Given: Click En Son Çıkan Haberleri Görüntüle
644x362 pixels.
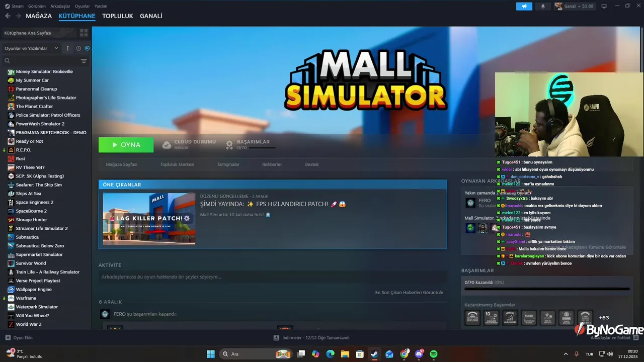Looking at the screenshot, I should point(409,293).
